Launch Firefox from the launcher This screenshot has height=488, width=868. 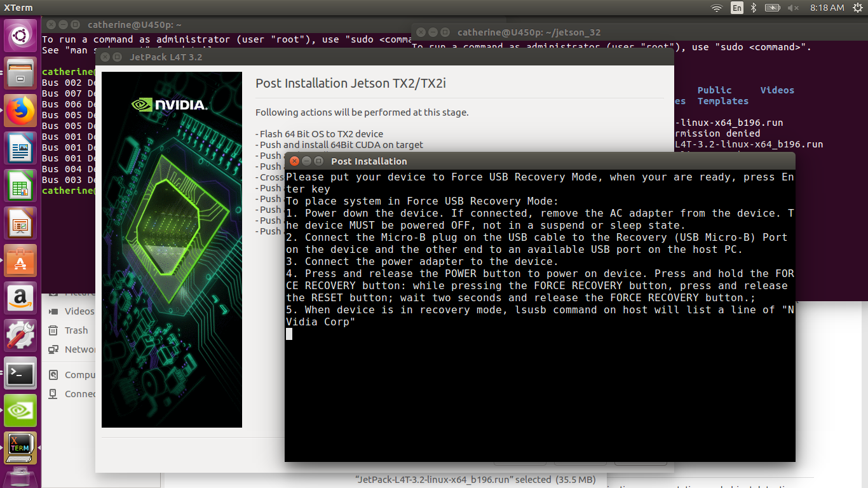coord(21,111)
